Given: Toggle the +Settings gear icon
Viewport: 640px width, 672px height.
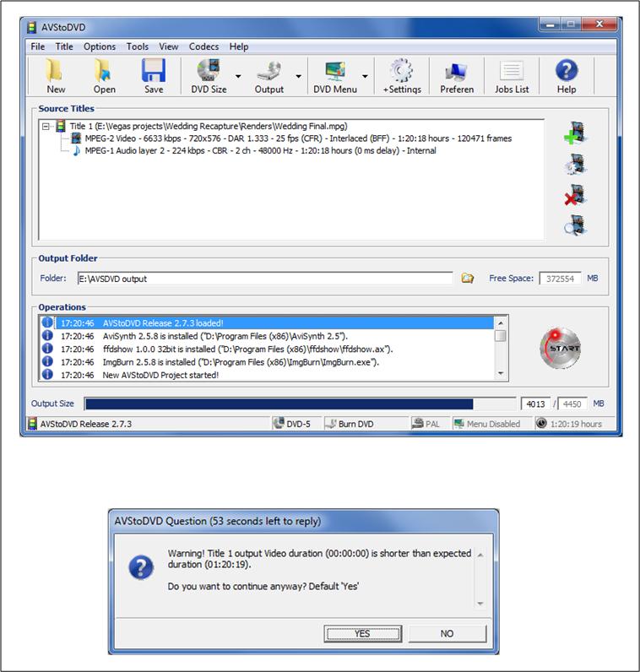Looking at the screenshot, I should pyautogui.click(x=402, y=76).
